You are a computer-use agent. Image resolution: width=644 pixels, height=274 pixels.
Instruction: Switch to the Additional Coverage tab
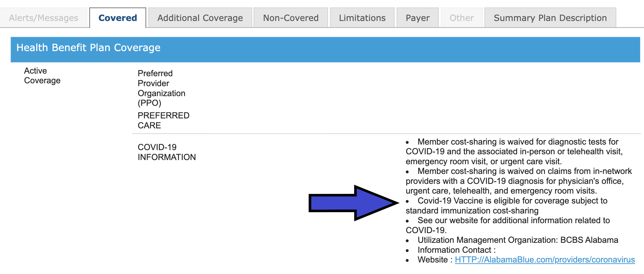(x=200, y=18)
